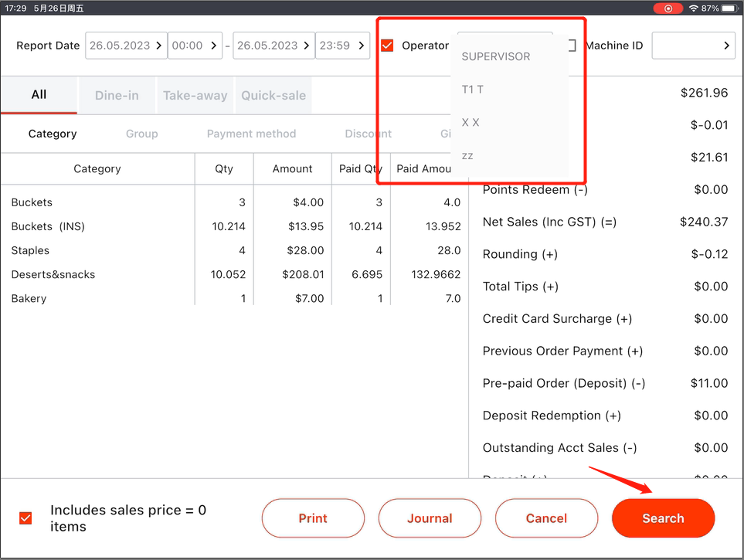Viewport: 744px width, 560px height.
Task: Open the Payment method sub-tab
Action: (251, 134)
